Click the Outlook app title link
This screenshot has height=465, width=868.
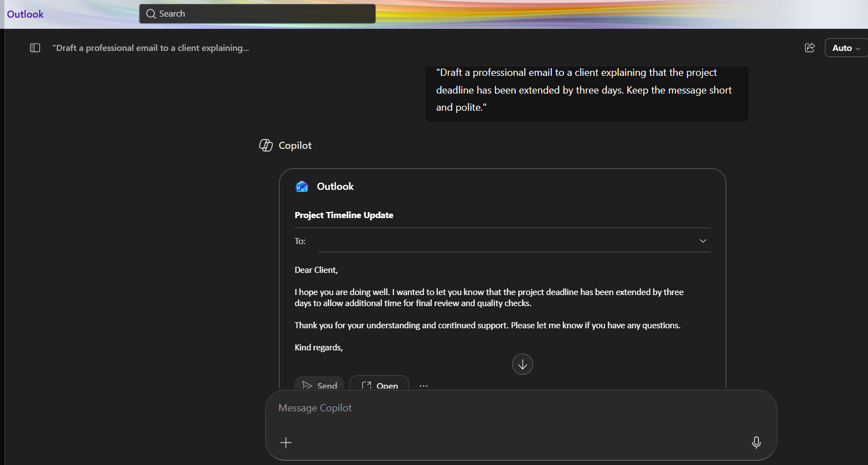(25, 14)
